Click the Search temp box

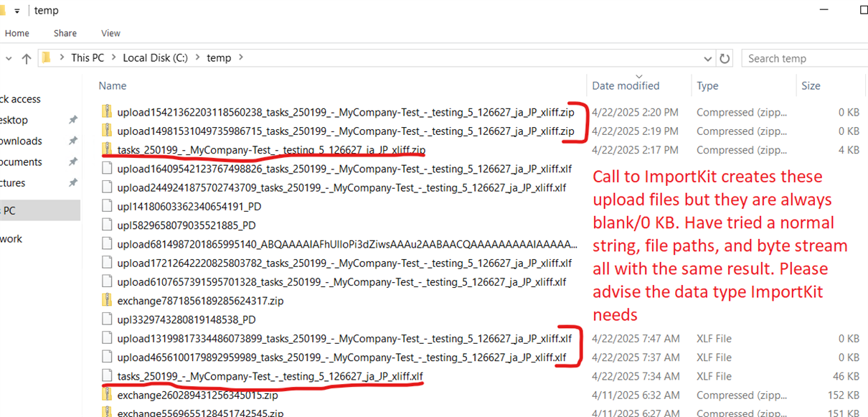point(804,58)
